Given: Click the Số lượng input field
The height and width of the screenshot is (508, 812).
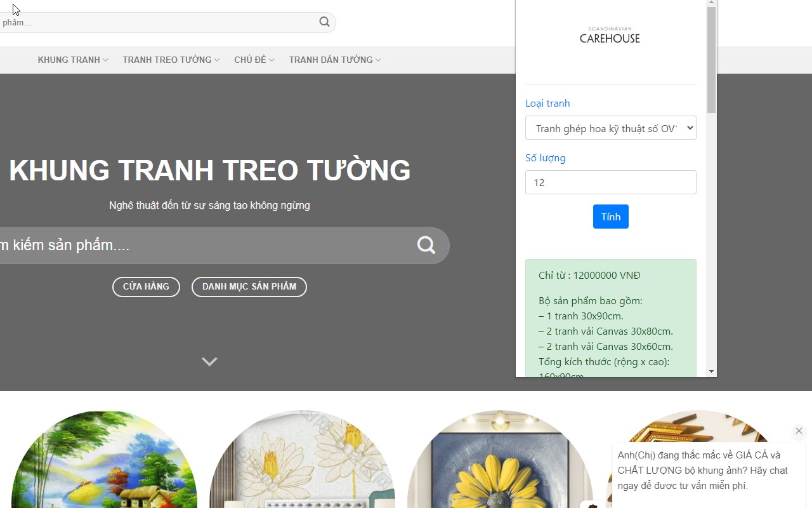Looking at the screenshot, I should 611,182.
